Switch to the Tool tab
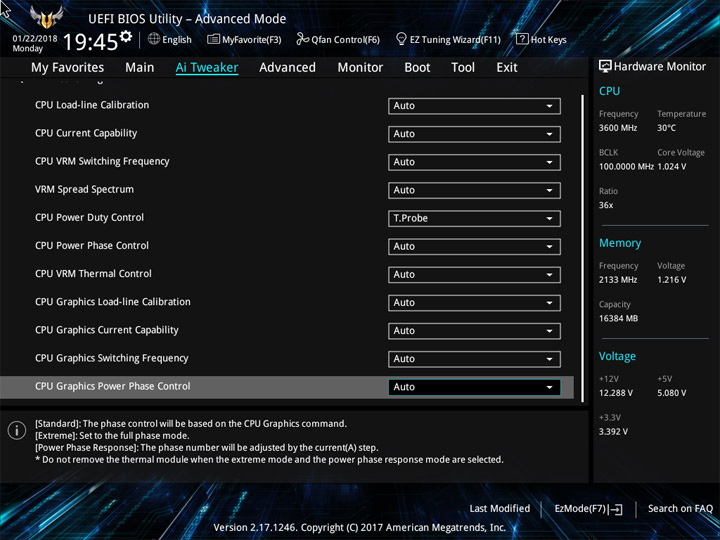 click(463, 68)
